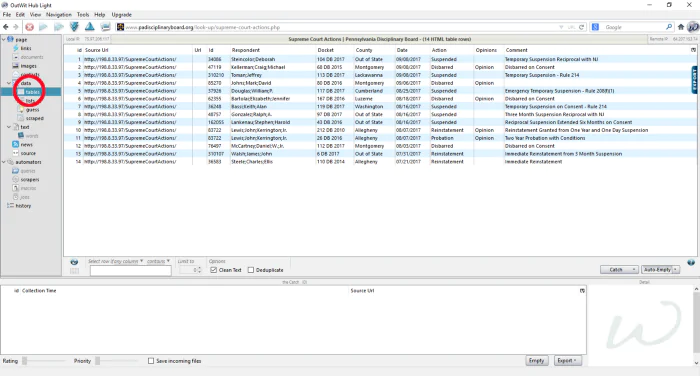Click the blue help icon near Auto-Empty
Image resolution: width=700 pixels, height=376 pixels.
(691, 263)
